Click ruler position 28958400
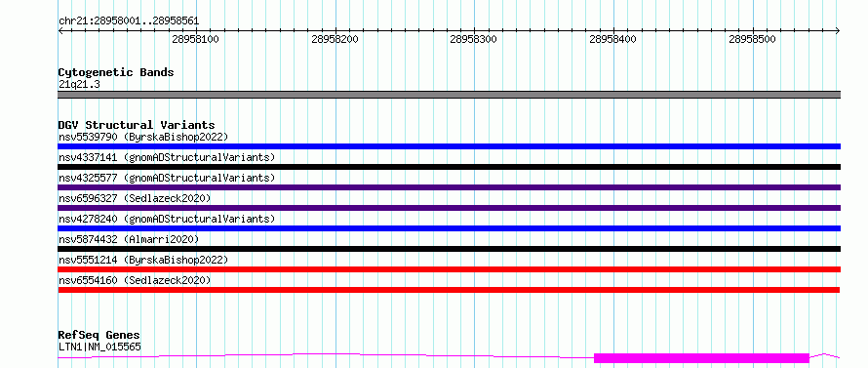 (612, 39)
